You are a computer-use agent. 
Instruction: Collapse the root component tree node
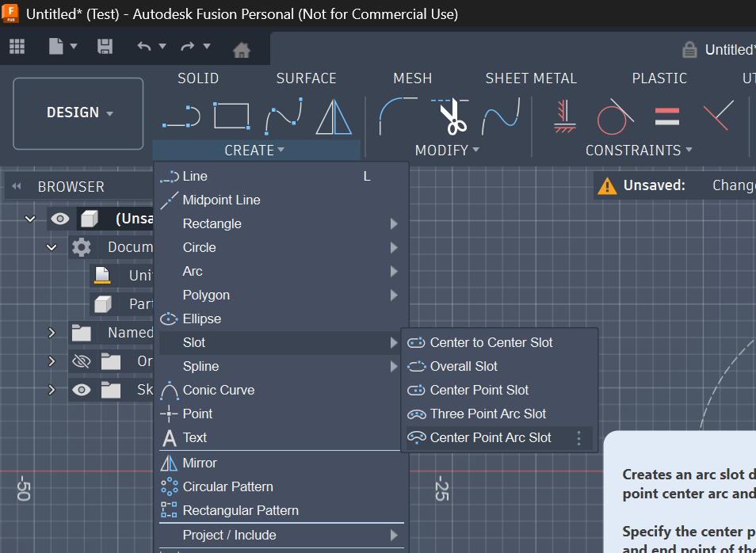[x=30, y=219]
